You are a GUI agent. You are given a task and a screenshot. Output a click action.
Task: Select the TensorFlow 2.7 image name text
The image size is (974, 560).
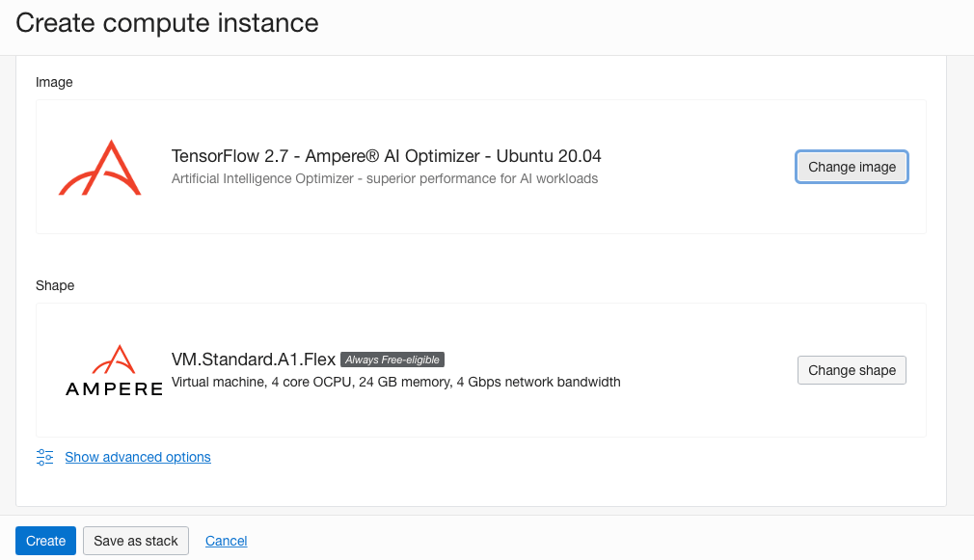pos(386,155)
